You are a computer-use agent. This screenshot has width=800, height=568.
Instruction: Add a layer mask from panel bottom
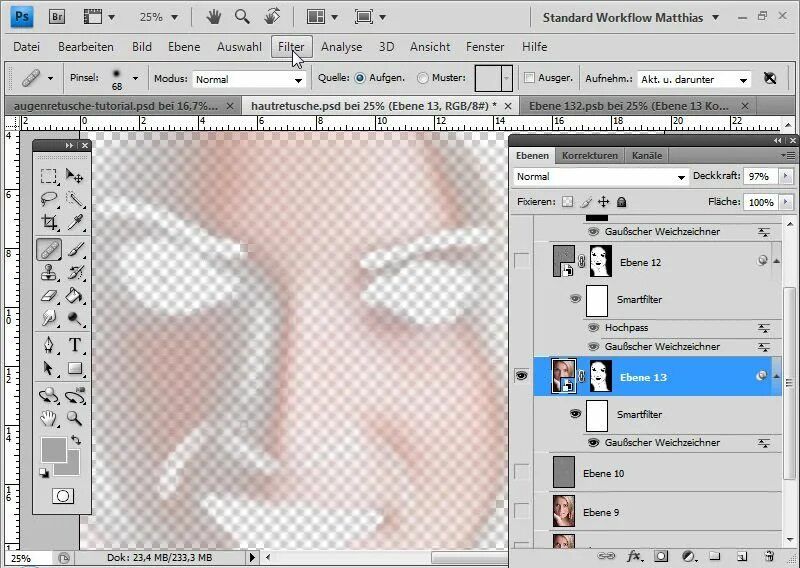click(661, 556)
